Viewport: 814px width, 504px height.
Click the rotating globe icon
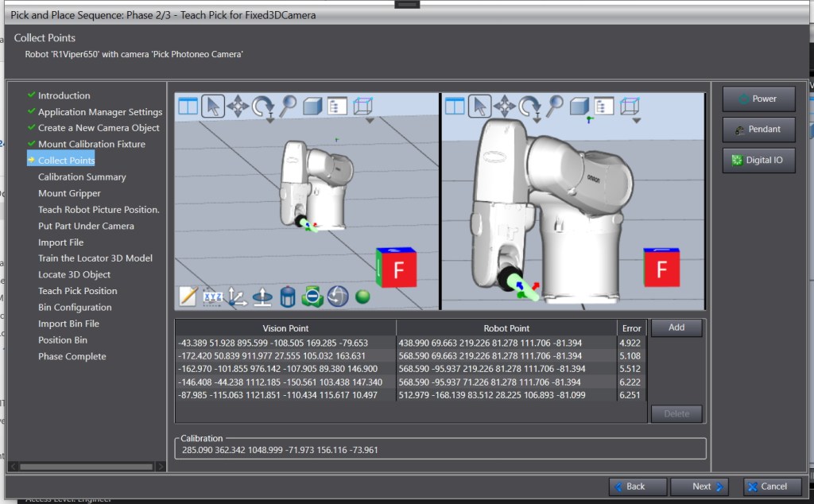(338, 297)
